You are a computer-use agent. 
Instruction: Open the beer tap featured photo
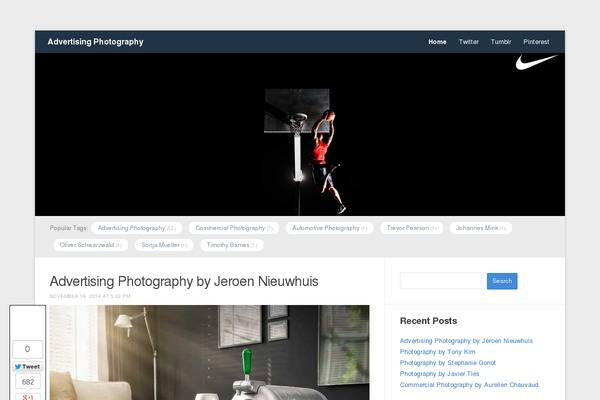click(209, 352)
